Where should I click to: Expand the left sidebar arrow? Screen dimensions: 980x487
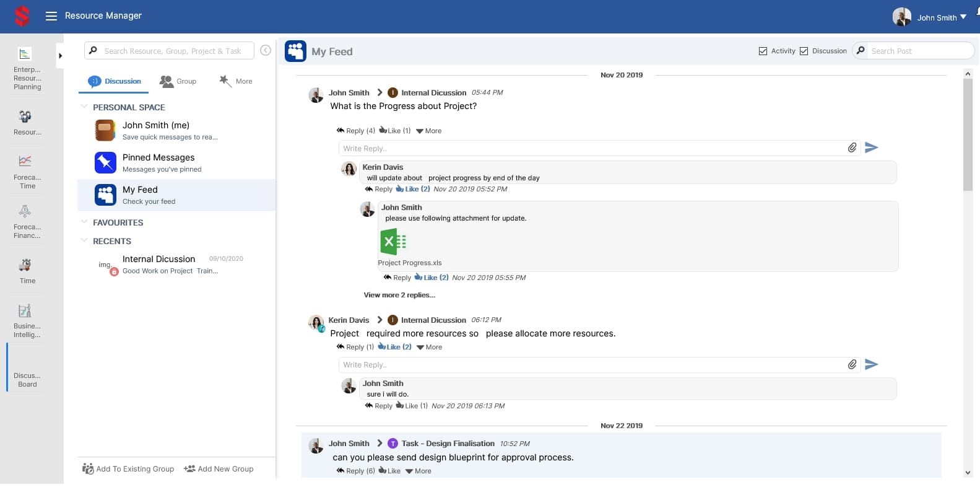(60, 56)
